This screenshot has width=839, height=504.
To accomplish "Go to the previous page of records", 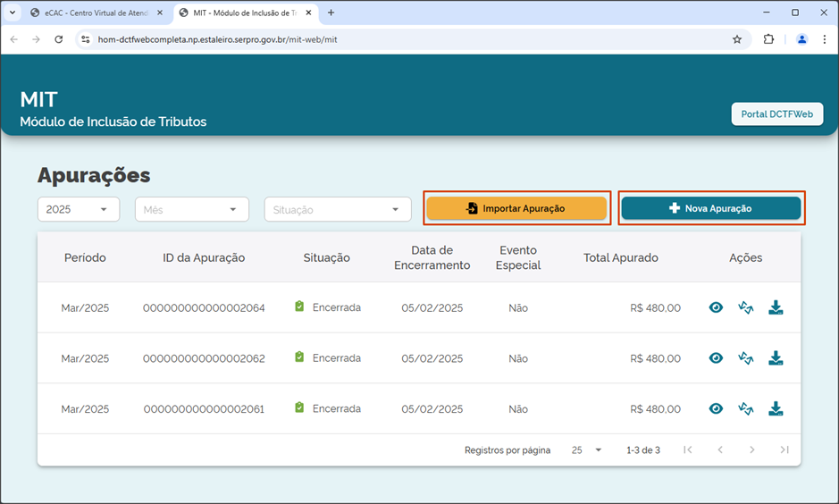I will pyautogui.click(x=720, y=450).
